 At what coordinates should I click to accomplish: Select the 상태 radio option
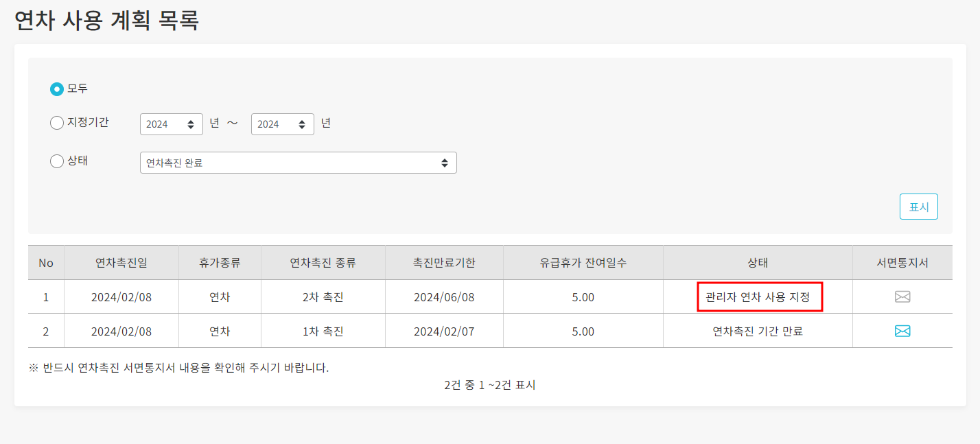tap(57, 162)
